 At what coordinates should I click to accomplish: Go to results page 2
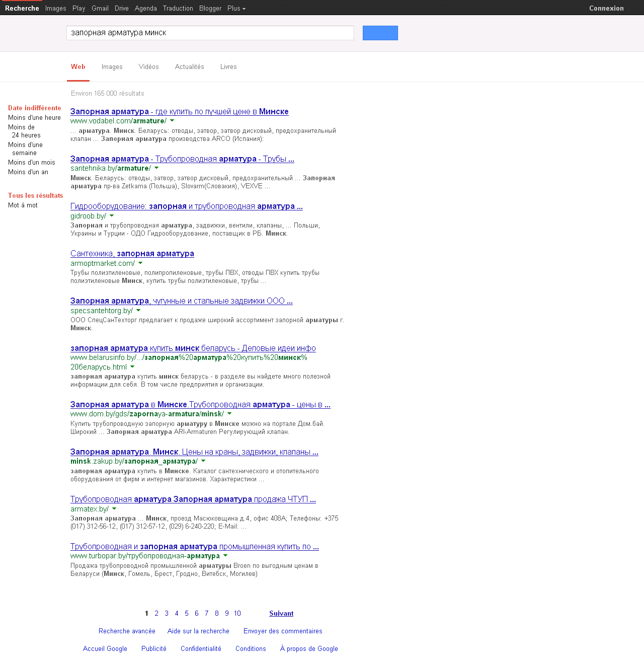156,613
